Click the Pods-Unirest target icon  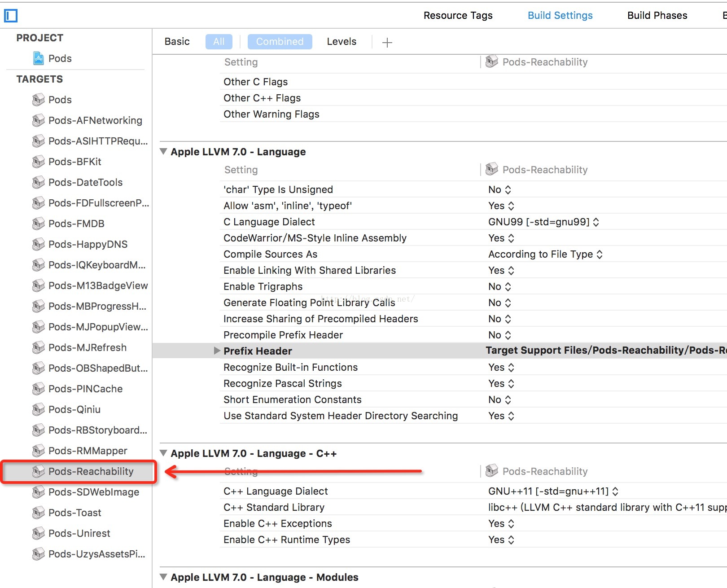click(39, 533)
